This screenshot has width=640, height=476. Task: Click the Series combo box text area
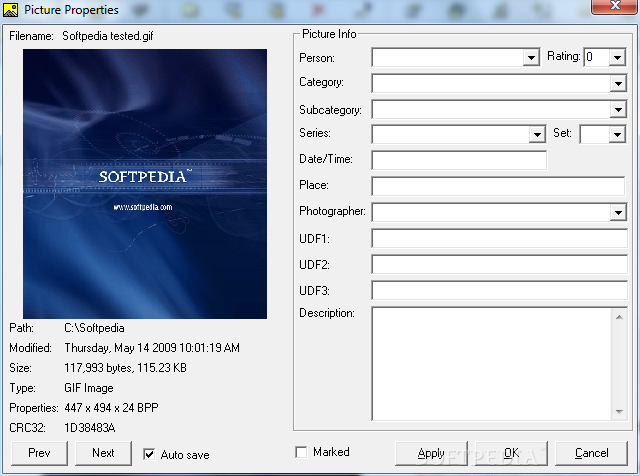click(451, 134)
